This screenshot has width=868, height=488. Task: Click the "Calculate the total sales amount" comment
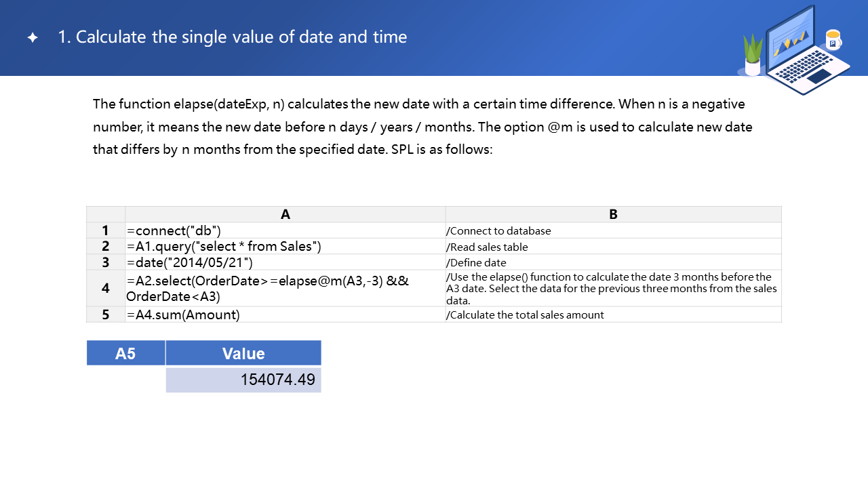coord(613,314)
